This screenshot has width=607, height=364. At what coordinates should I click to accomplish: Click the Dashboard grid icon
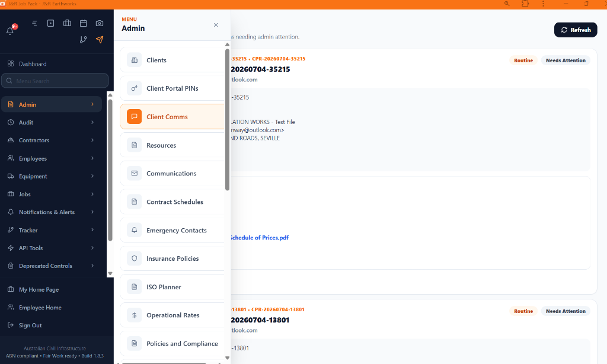[x=11, y=63]
